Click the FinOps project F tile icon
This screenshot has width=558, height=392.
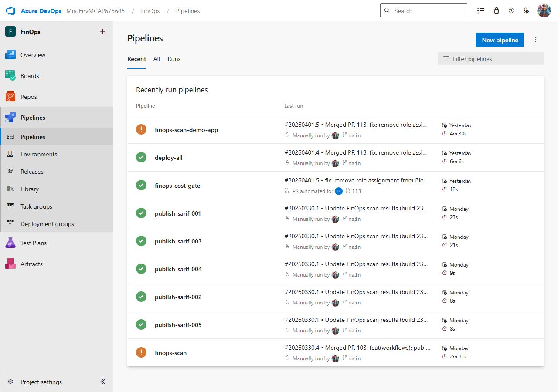coord(10,32)
